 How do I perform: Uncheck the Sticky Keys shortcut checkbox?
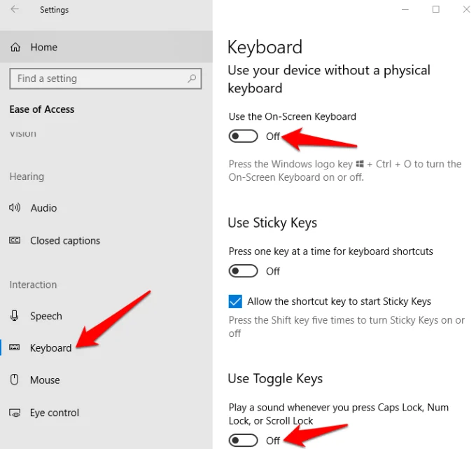pyautogui.click(x=235, y=302)
